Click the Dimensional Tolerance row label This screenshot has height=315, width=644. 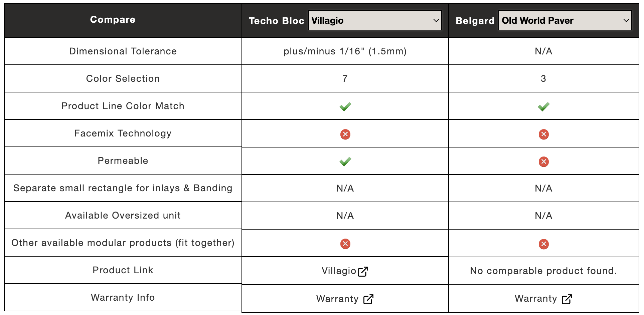tap(123, 51)
